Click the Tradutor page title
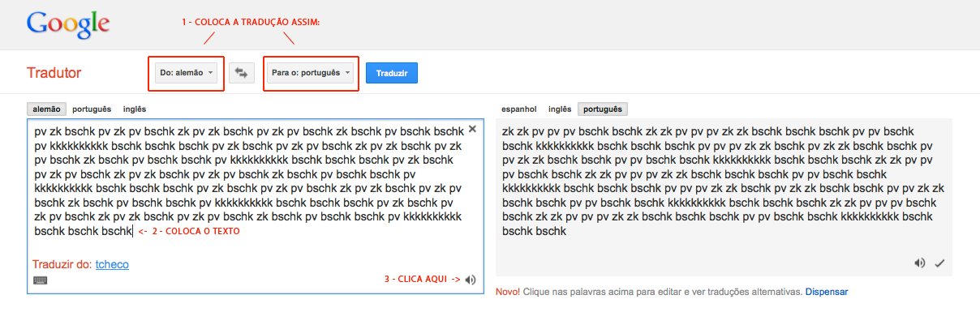 (54, 73)
